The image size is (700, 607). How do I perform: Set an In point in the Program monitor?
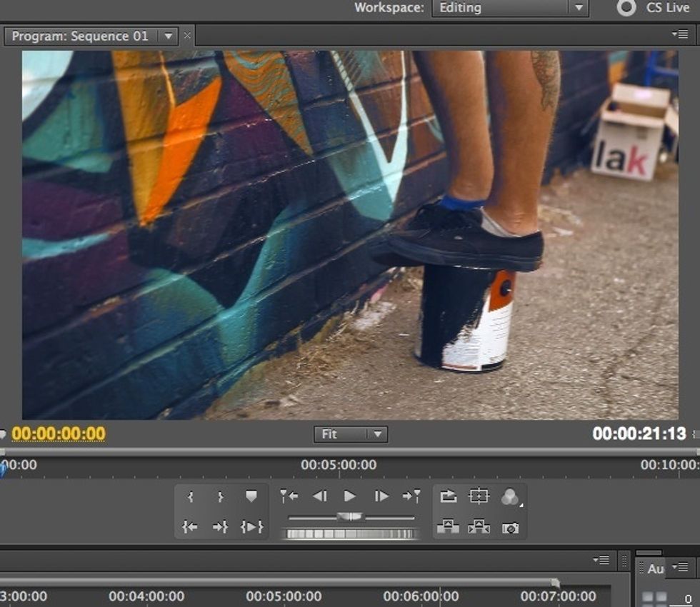coord(190,495)
